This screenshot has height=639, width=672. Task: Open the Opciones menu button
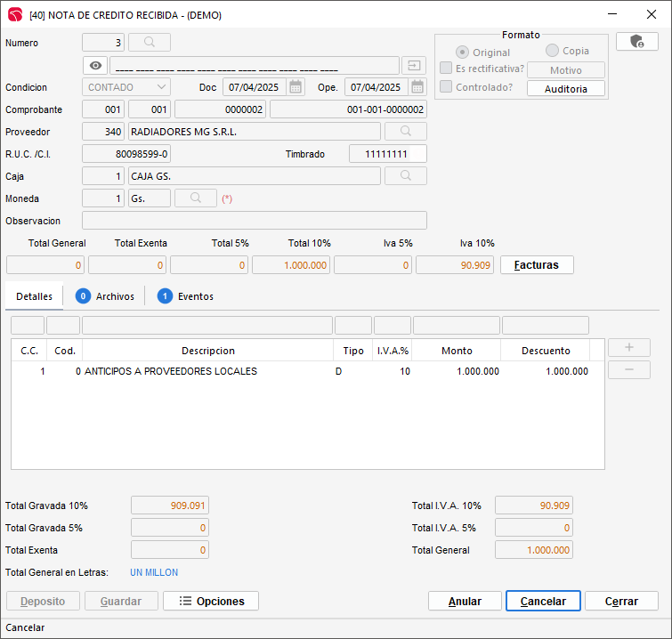pos(211,602)
